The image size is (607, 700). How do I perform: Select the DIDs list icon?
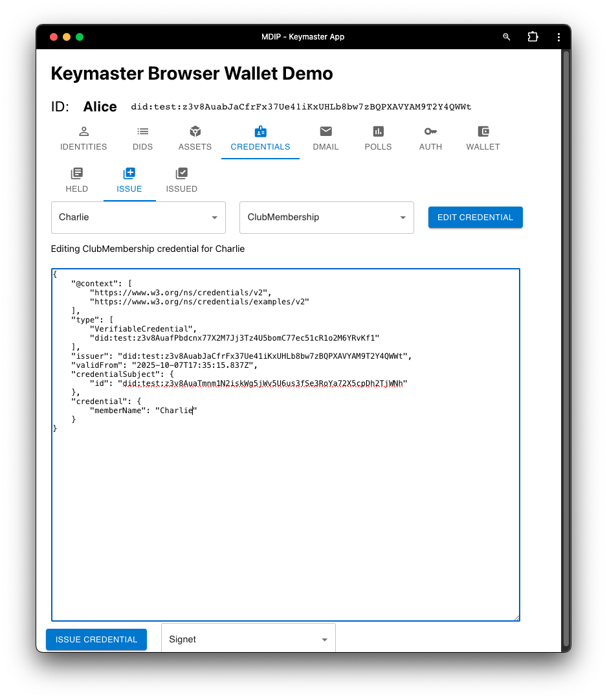142,131
